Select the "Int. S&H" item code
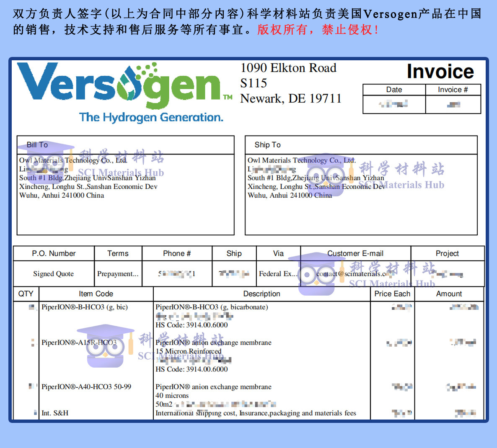497x448 pixels. coord(55,413)
